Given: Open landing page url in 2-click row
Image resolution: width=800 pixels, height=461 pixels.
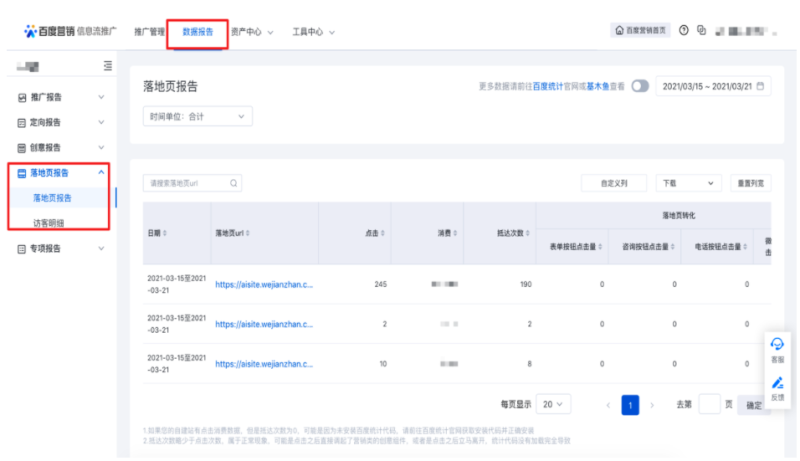Looking at the screenshot, I should pos(264,324).
